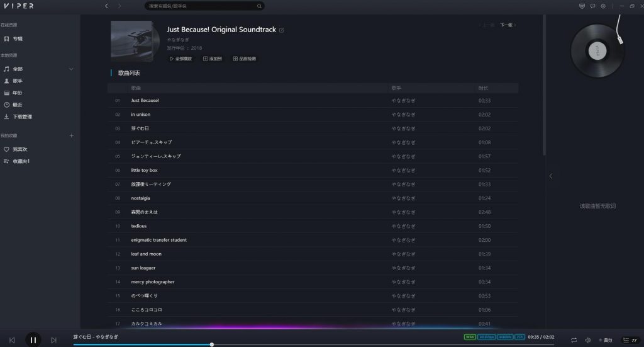Select track 09 森閑のまえは

click(313, 212)
